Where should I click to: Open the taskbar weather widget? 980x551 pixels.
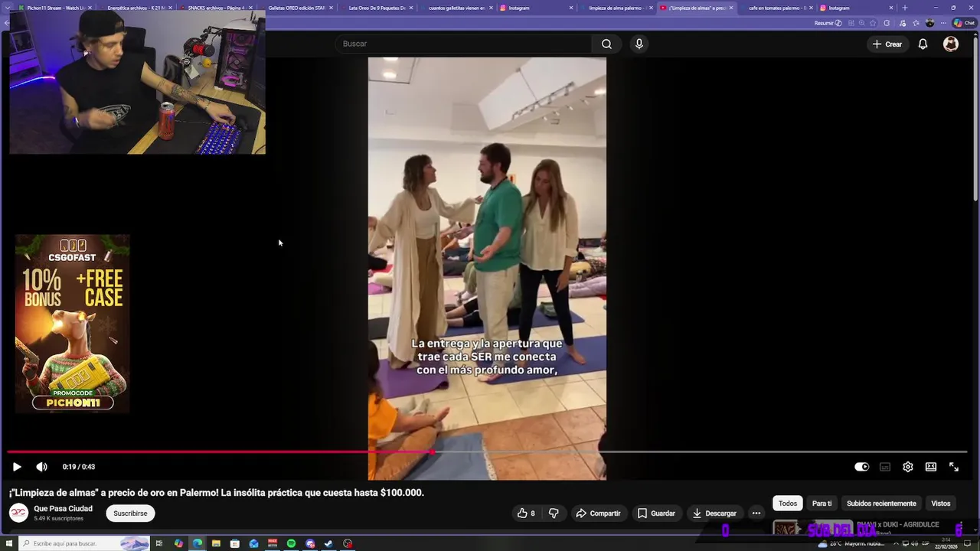(x=851, y=544)
